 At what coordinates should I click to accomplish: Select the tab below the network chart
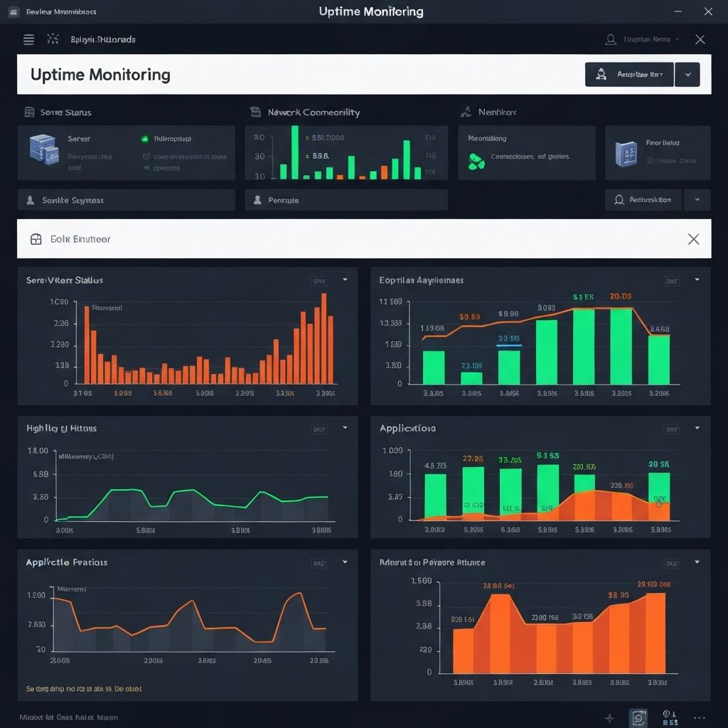coord(346,200)
